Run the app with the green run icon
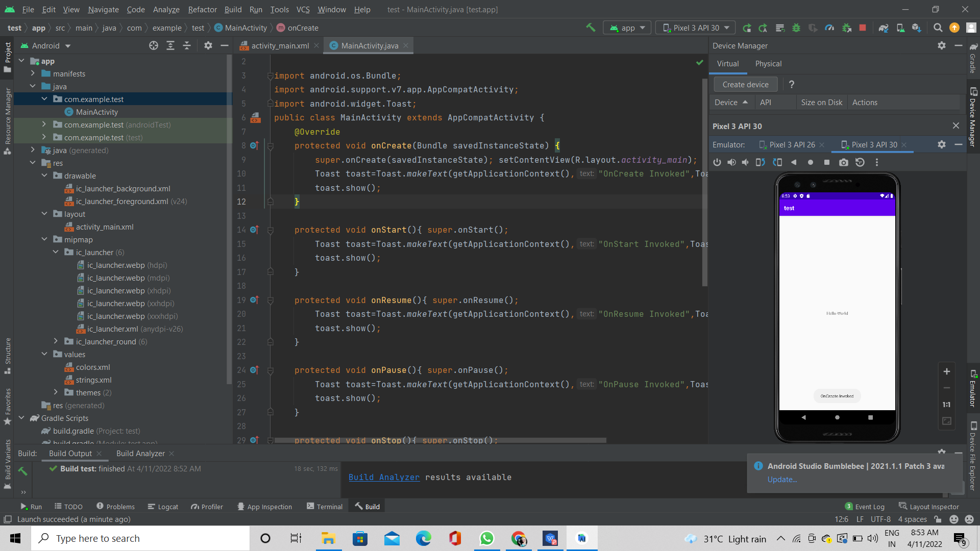 pyautogui.click(x=747, y=28)
